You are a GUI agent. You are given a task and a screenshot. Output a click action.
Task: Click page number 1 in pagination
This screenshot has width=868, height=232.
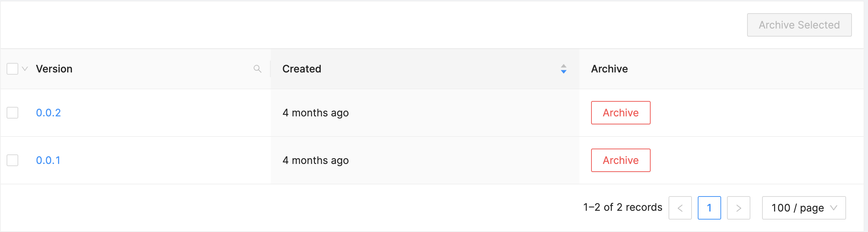point(709,208)
